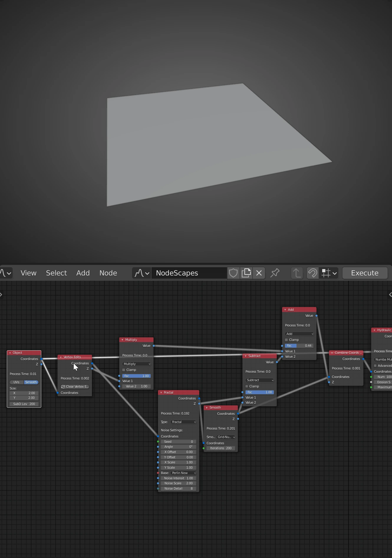392x558 pixels.
Task: Pin the node tree
Action: pos(275,273)
